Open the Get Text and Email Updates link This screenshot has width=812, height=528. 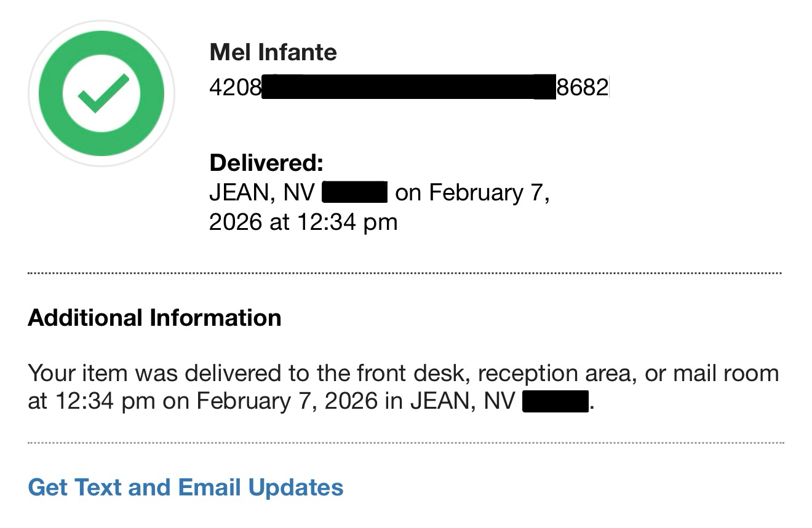(x=186, y=487)
